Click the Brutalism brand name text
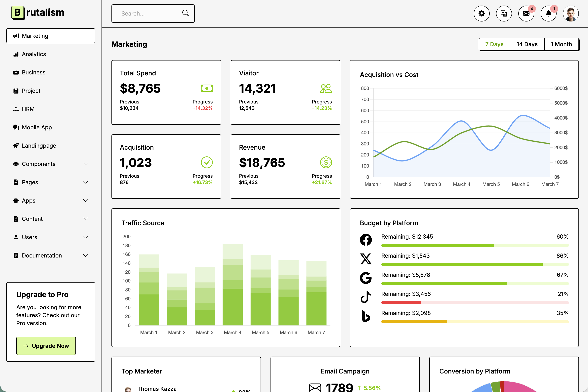Screen dimensions: 588x392 point(45,12)
